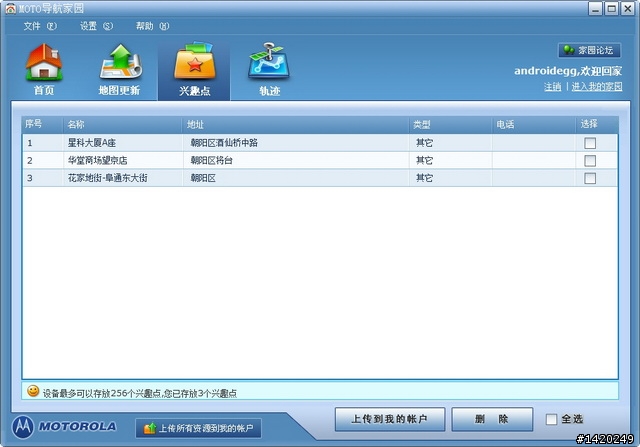Click 上传所有资源到我的帐户 button
The height and width of the screenshot is (447, 640).
pos(198,428)
